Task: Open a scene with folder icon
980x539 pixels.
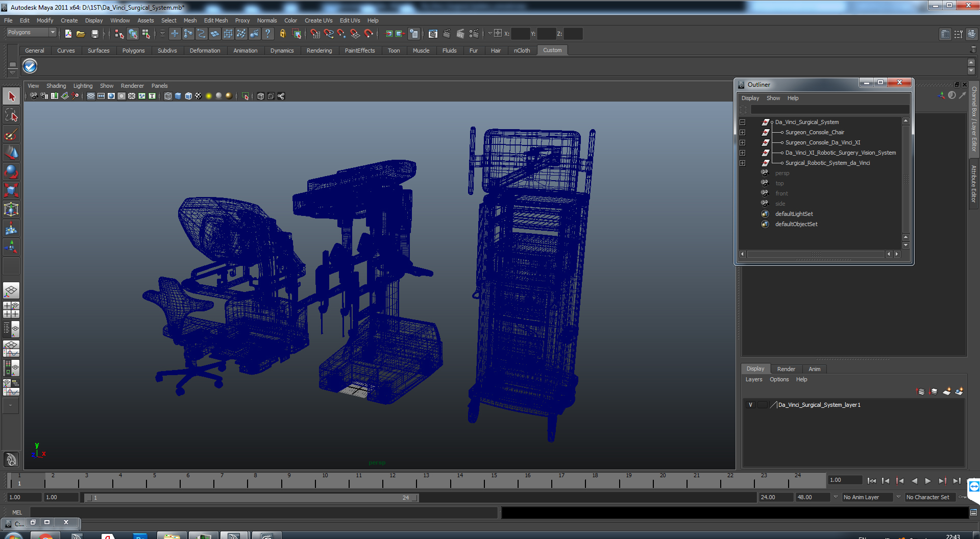Action: coord(81,34)
